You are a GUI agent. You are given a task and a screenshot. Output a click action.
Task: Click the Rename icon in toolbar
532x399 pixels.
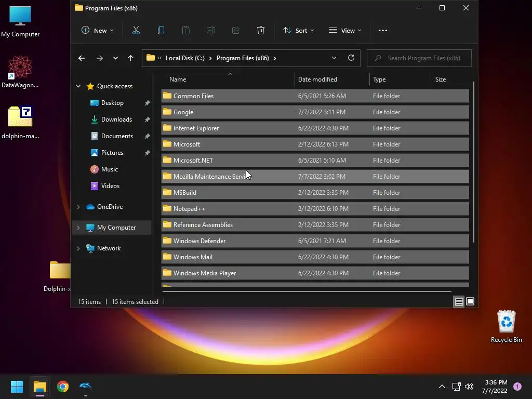[211, 31]
